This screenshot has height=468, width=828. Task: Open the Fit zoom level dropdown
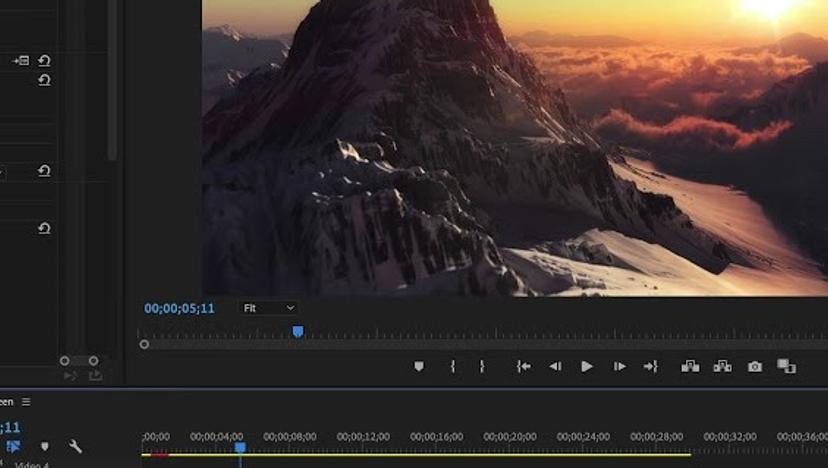(x=269, y=308)
